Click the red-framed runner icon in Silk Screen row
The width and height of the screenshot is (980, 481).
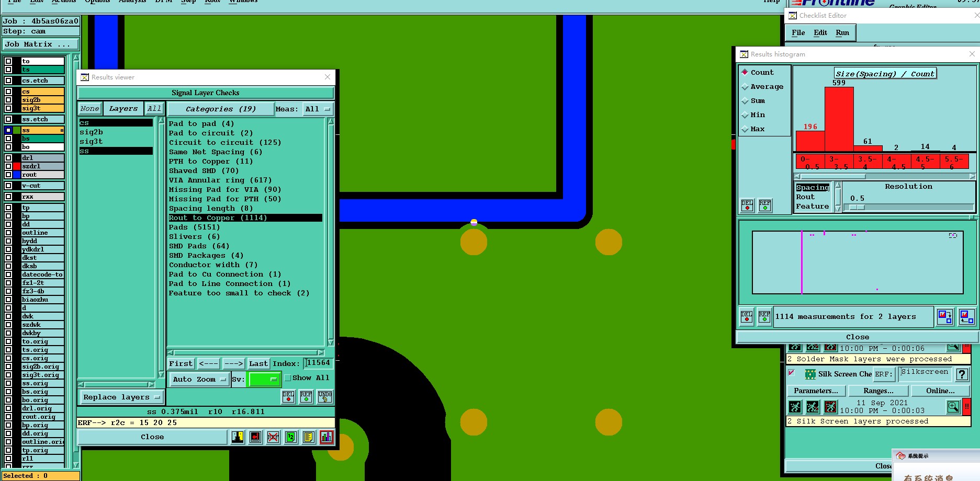click(831, 406)
